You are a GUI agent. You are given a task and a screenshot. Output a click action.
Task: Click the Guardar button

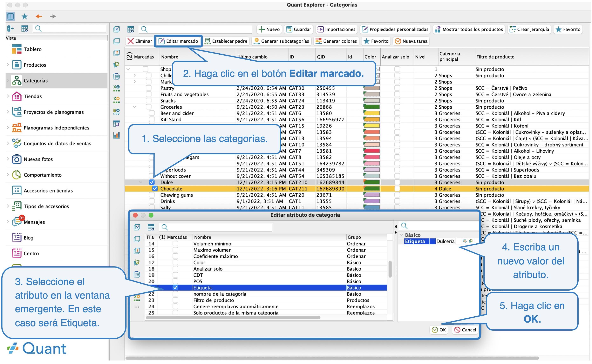[x=298, y=29]
